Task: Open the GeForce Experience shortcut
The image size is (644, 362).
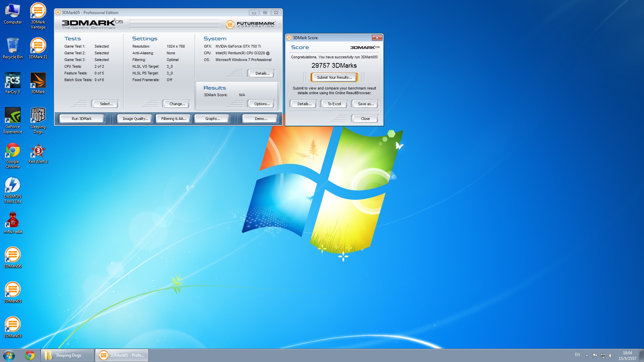Action: (12, 120)
